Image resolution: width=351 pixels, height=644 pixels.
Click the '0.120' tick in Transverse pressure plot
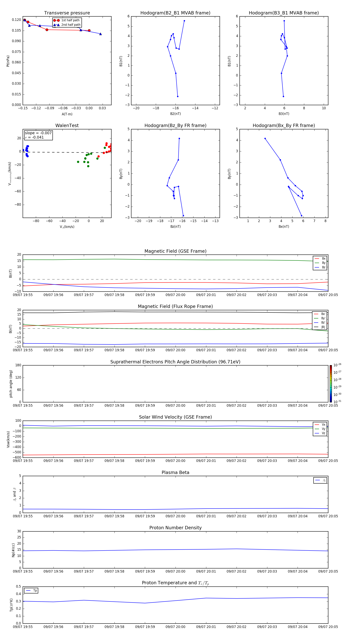(x=17, y=20)
